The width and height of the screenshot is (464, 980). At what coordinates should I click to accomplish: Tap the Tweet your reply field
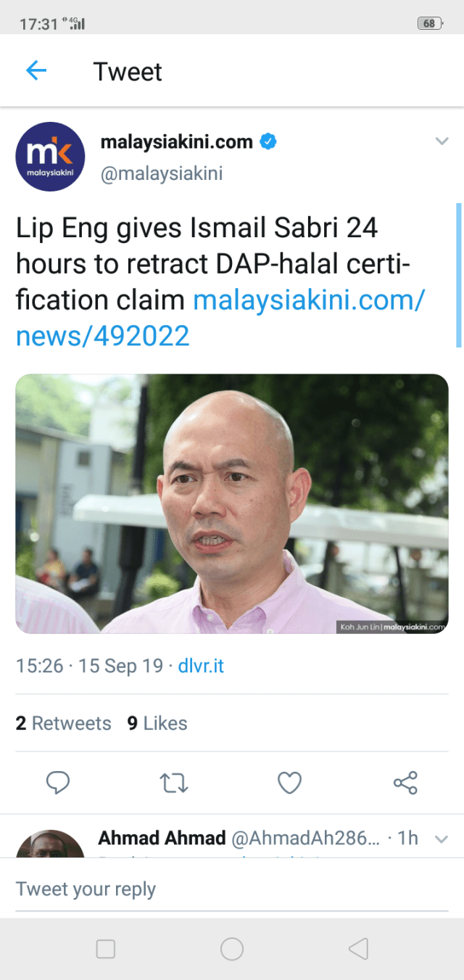[232, 889]
